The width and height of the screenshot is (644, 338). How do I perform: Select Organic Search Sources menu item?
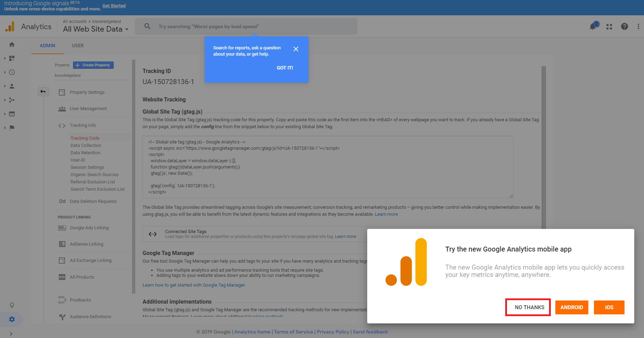(x=95, y=175)
